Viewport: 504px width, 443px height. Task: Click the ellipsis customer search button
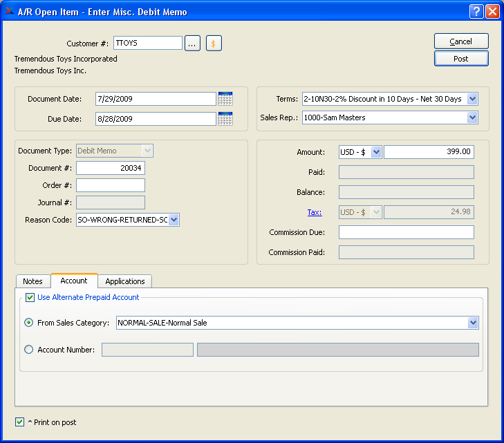(x=193, y=44)
